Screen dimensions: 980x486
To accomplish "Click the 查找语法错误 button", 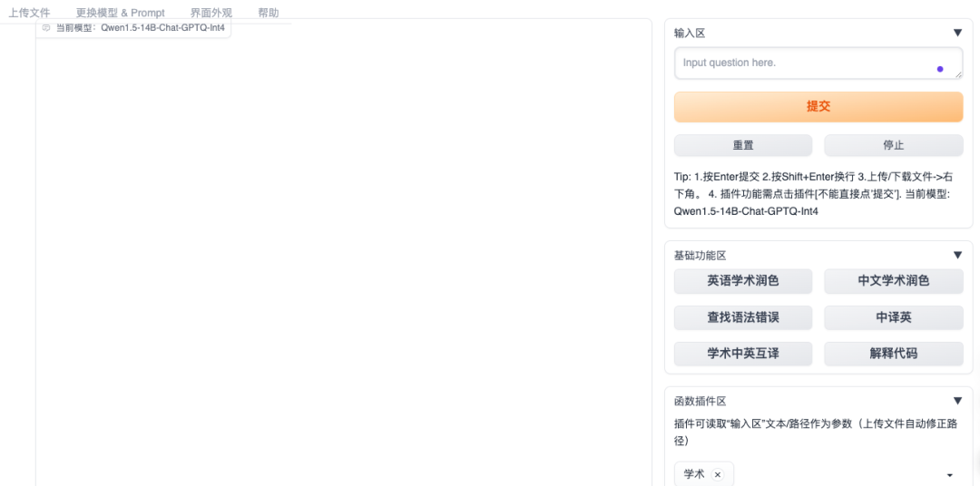I will click(x=743, y=317).
